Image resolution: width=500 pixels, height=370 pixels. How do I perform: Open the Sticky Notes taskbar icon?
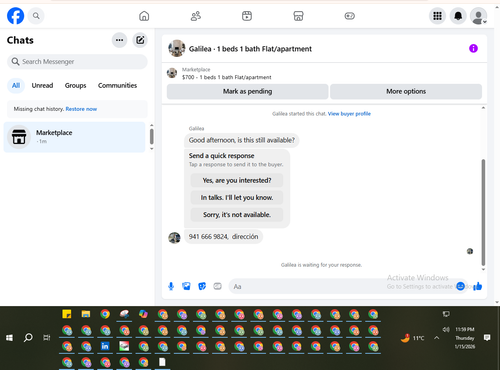(67, 314)
